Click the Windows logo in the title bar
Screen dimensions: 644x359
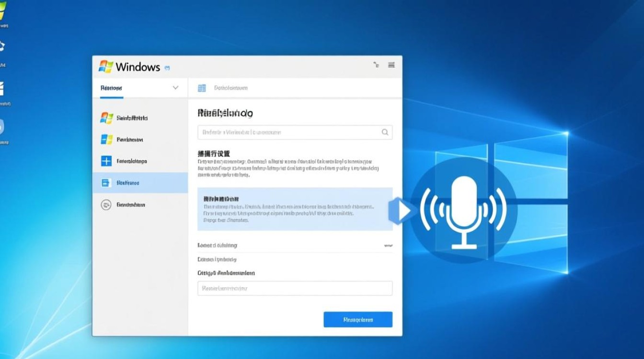pos(106,67)
